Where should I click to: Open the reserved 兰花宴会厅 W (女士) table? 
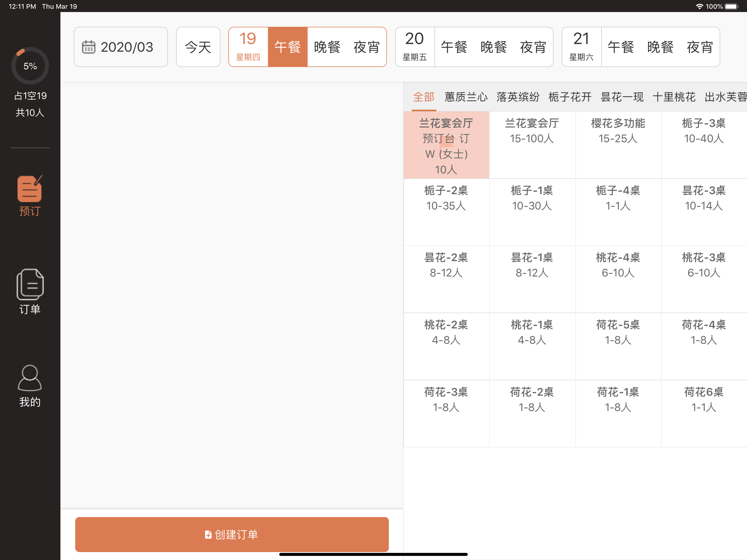coord(446,145)
